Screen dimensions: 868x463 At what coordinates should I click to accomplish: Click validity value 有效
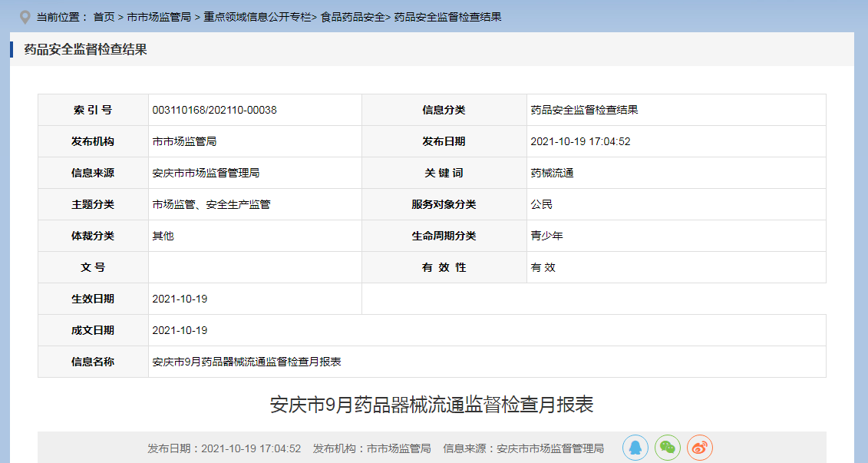[x=543, y=268]
